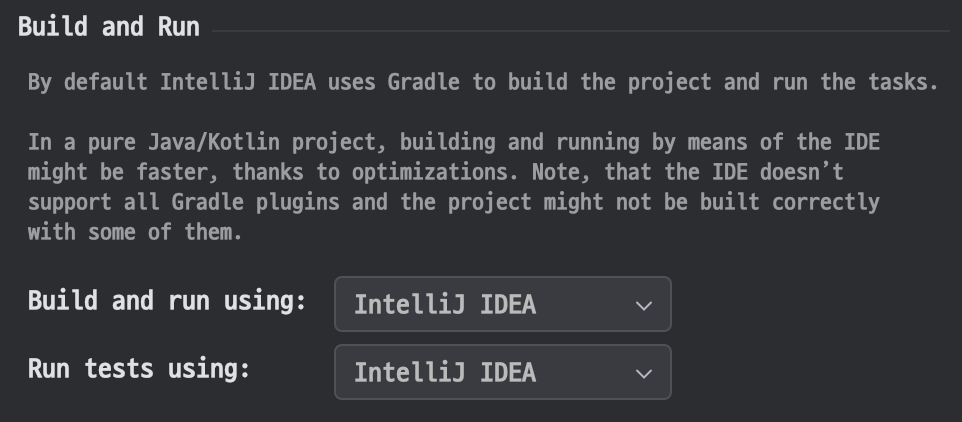
Task: Click the paragraph starting "In a pure Java/Kotlin"
Action: [452, 186]
